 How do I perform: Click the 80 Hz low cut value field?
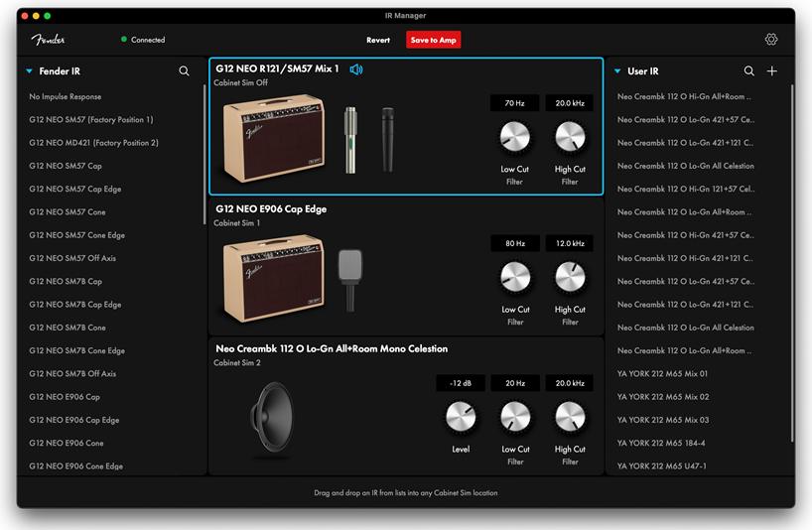(515, 243)
